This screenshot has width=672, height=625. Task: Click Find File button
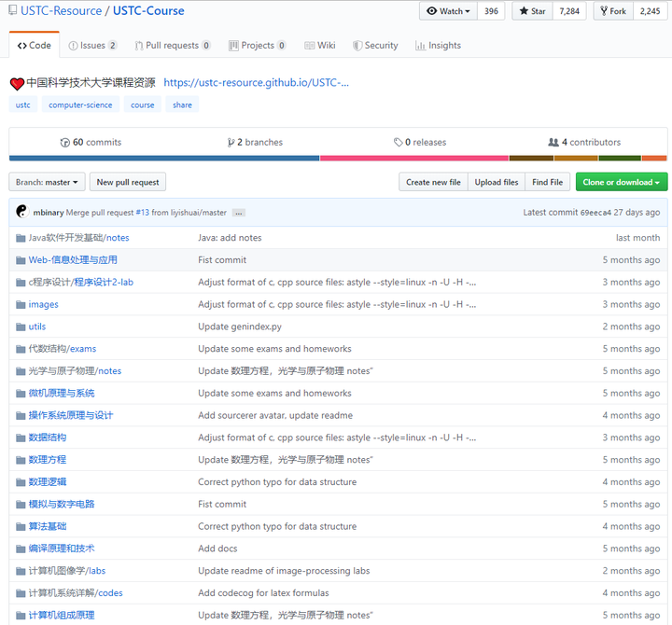pyautogui.click(x=547, y=182)
